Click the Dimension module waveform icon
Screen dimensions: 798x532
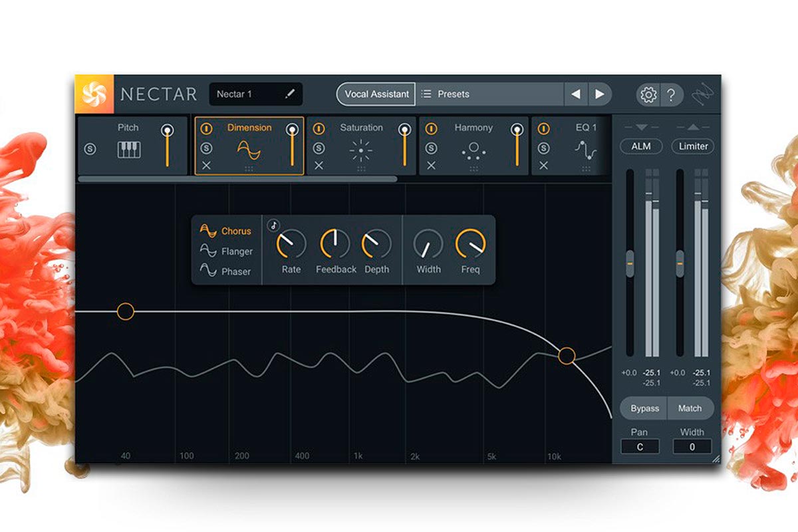[249, 150]
